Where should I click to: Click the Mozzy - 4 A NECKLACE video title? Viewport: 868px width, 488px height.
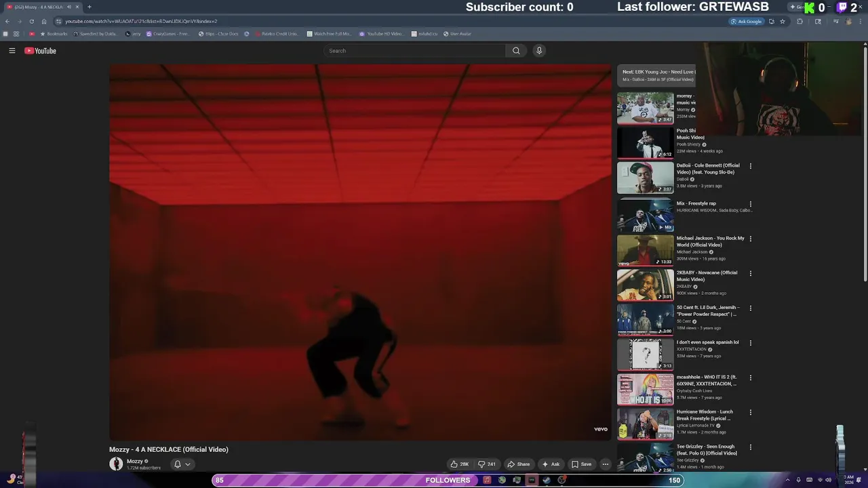[169, 449]
